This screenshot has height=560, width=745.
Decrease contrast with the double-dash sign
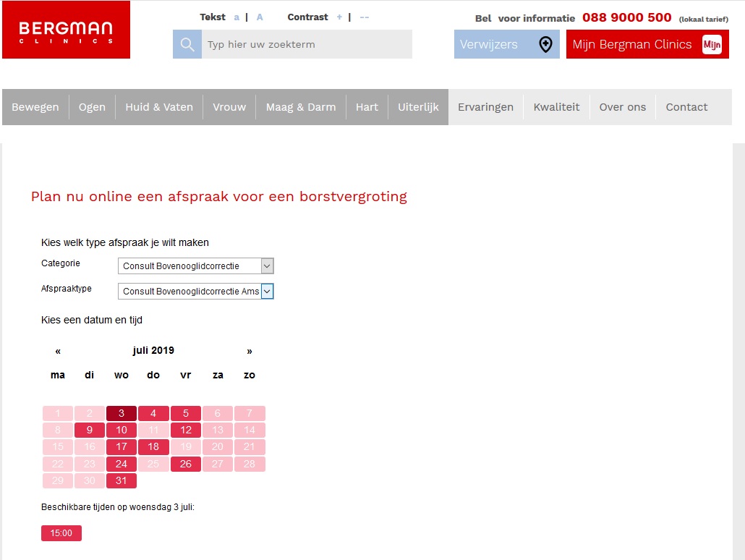(x=365, y=17)
